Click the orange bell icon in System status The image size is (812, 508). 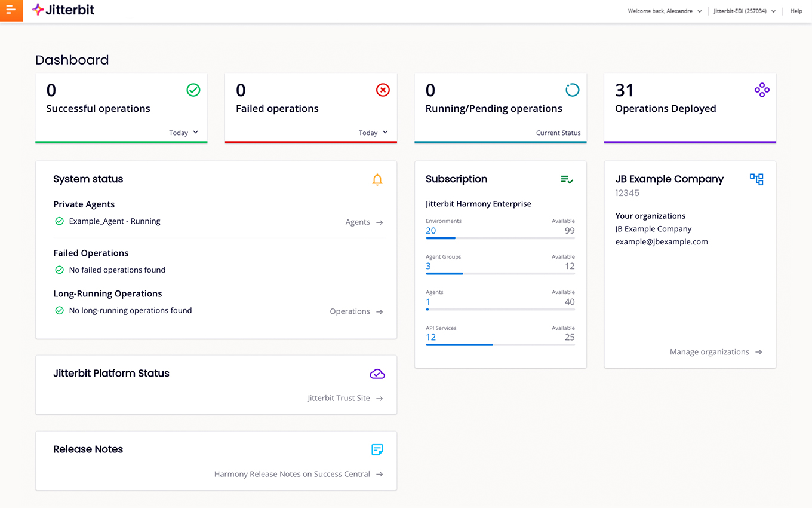click(x=377, y=179)
